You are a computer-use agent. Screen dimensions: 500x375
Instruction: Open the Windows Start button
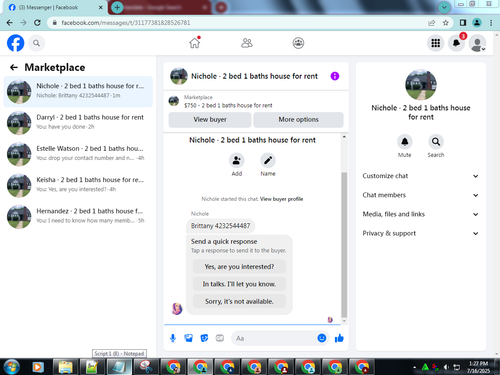click(x=12, y=367)
